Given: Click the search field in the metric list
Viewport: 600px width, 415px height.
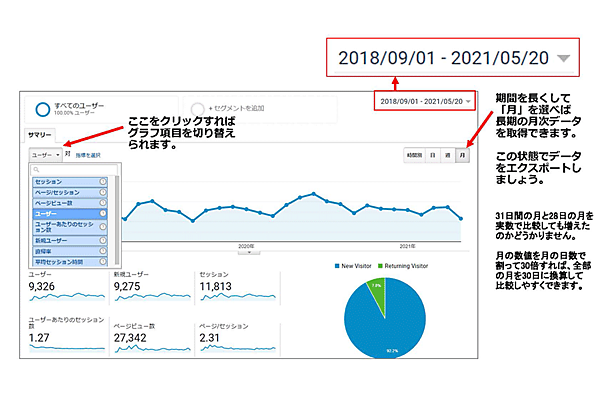Looking at the screenshot, I should [72, 170].
